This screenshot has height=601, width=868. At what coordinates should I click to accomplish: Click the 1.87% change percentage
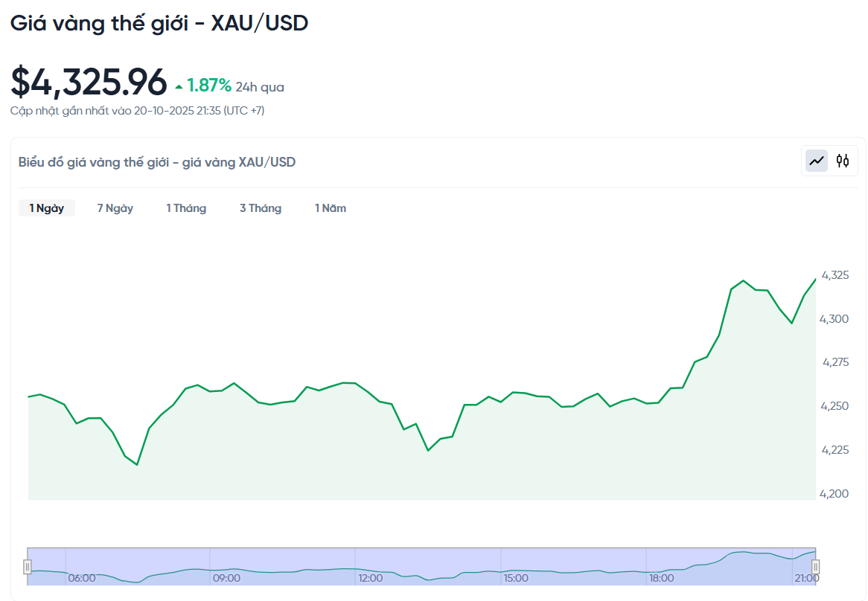[x=209, y=86]
